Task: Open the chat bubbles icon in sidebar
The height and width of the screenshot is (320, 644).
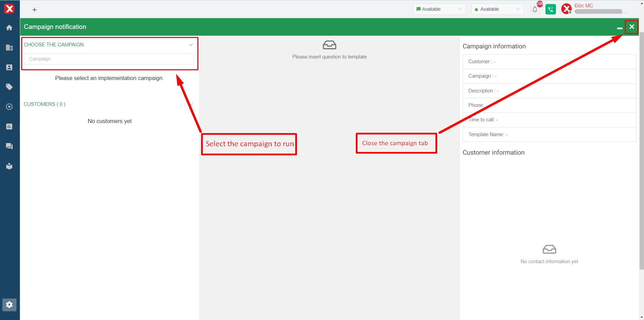Action: click(9, 146)
